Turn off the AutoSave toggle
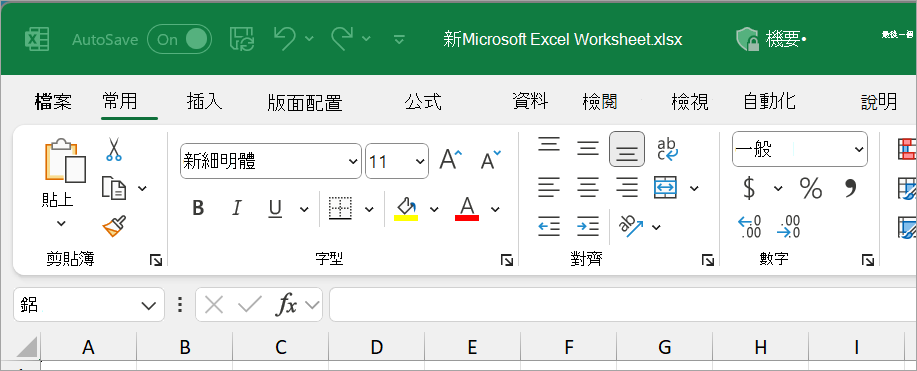 (x=180, y=39)
